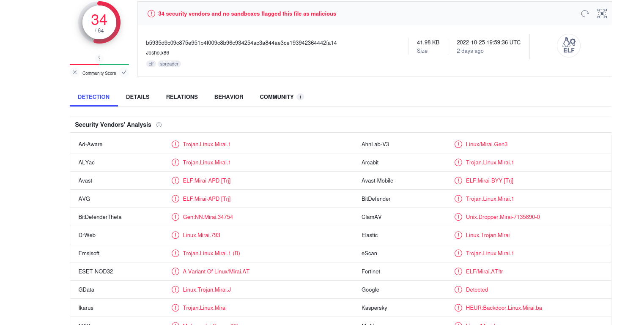This screenshot has width=644, height=325.
Task: Click ESET-NOD32's A Variant Of Linux/Mirai.AT result
Action: pyautogui.click(x=216, y=271)
